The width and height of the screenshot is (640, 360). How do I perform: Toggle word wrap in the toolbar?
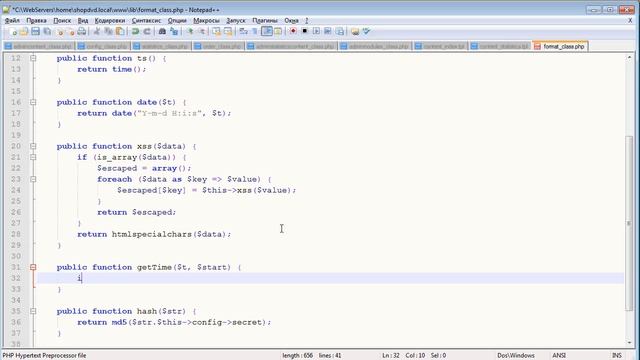pos(244,31)
